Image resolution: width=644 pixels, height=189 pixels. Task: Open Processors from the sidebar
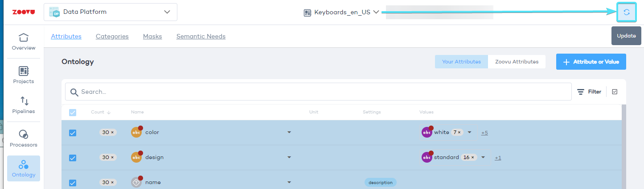coord(24,139)
